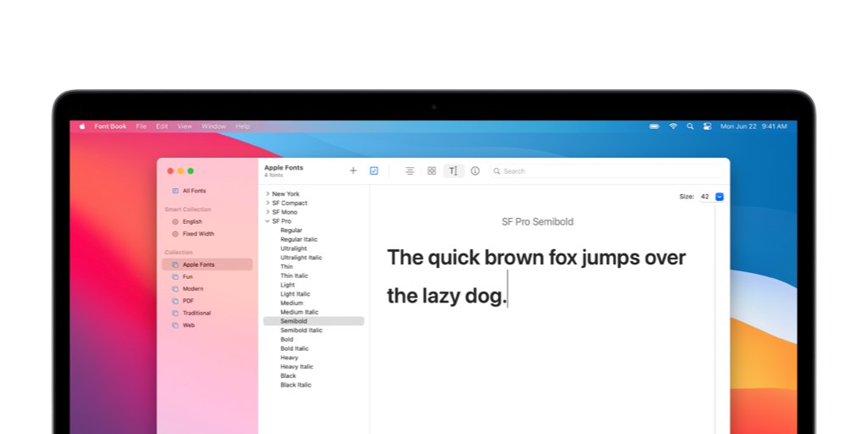Collapse the SF Pro font family
Screen dimensions: 868x434
(x=267, y=221)
